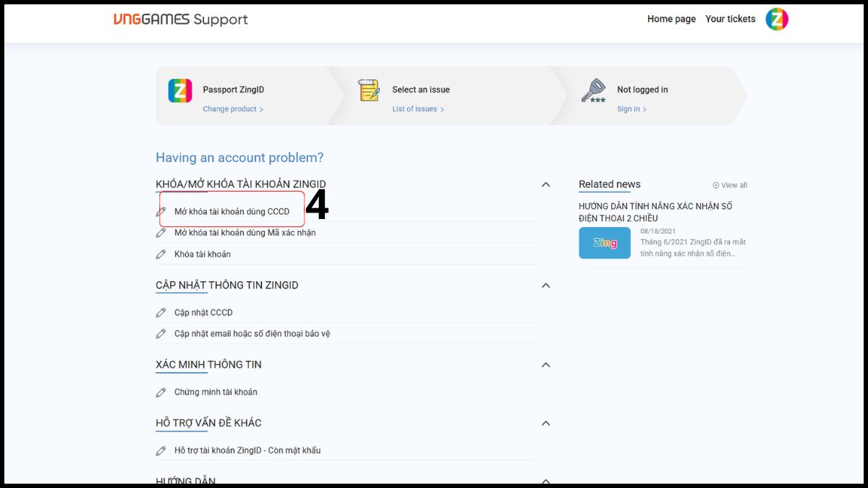Click the Change product link

[x=233, y=109]
